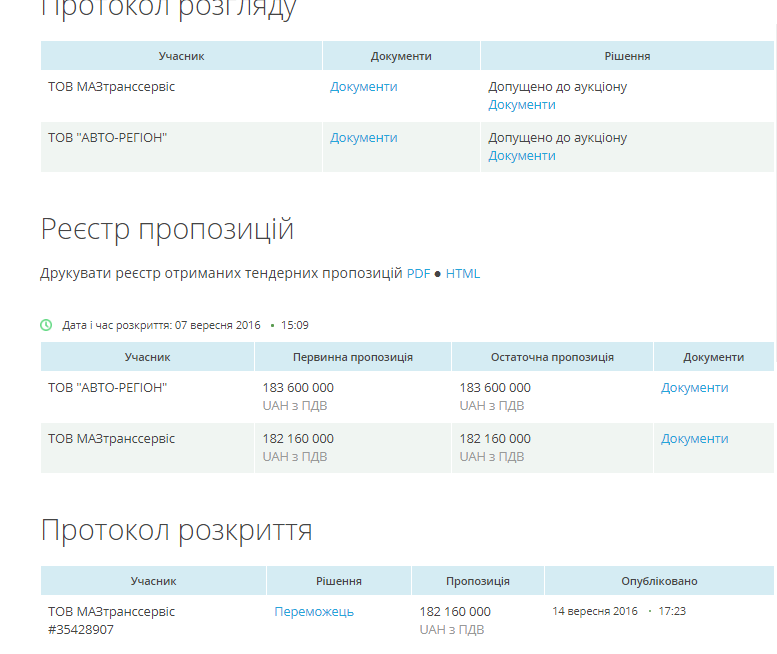Open decision documents under ТОВ МАЗтранссервіс admission

coord(521,105)
